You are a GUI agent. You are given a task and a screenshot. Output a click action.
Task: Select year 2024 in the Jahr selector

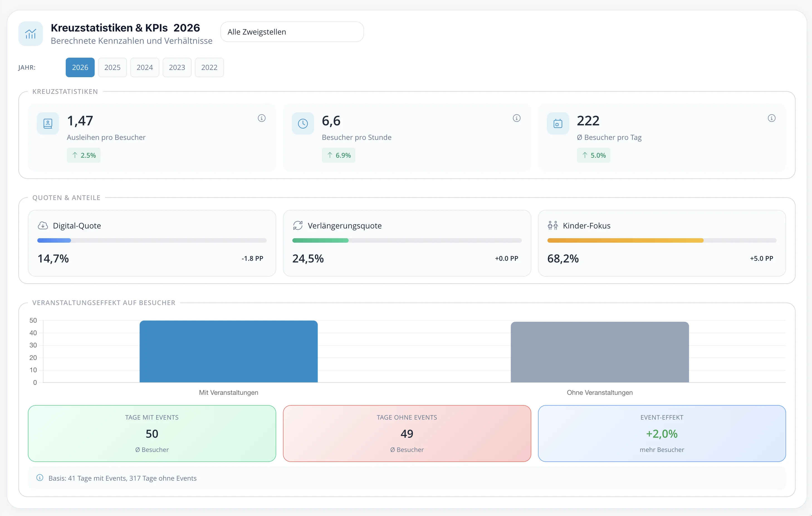click(x=145, y=67)
